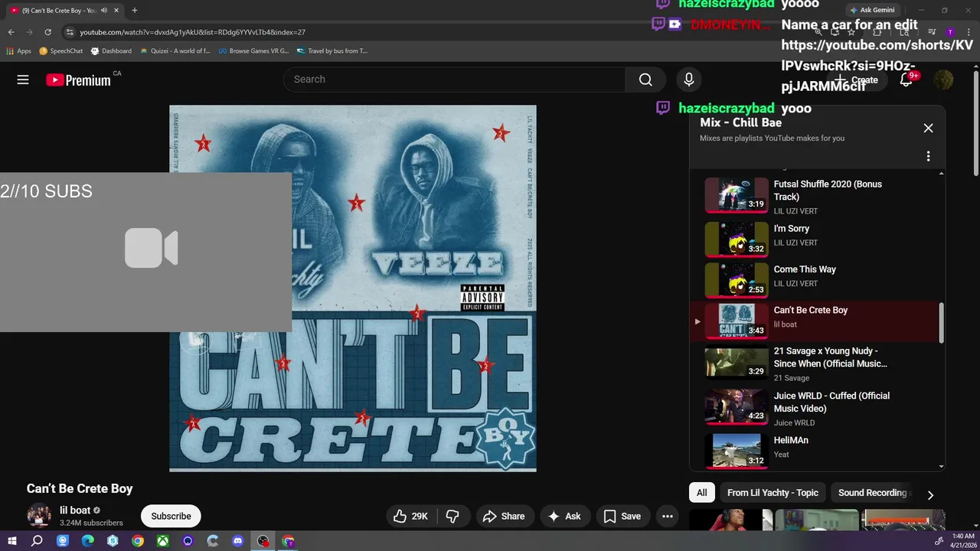
Task: Open Travel by bus bookmark
Action: 332,51
